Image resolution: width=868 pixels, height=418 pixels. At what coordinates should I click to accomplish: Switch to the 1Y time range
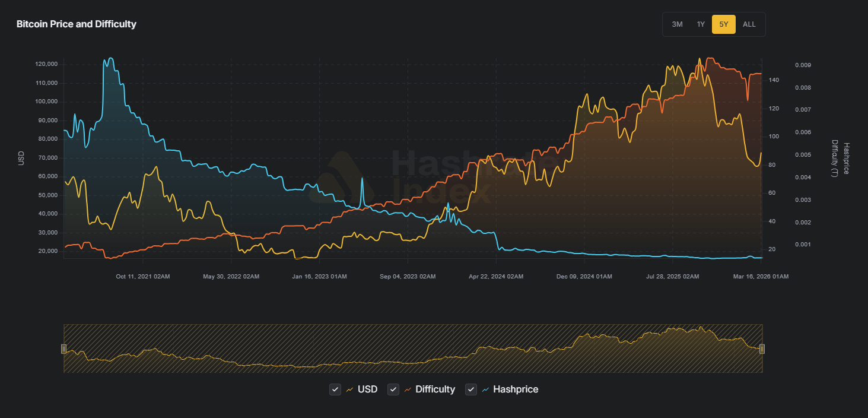(x=701, y=24)
